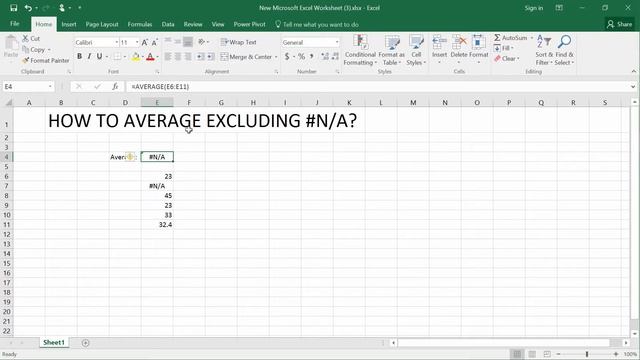Toggle Bottom Align for cell text

tap(188, 42)
